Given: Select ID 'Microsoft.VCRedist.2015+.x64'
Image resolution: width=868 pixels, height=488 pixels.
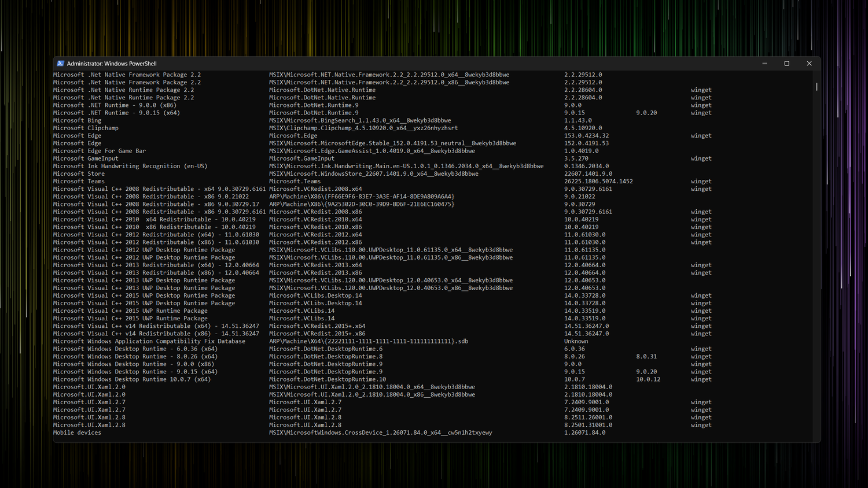Looking at the screenshot, I should tap(317, 326).
